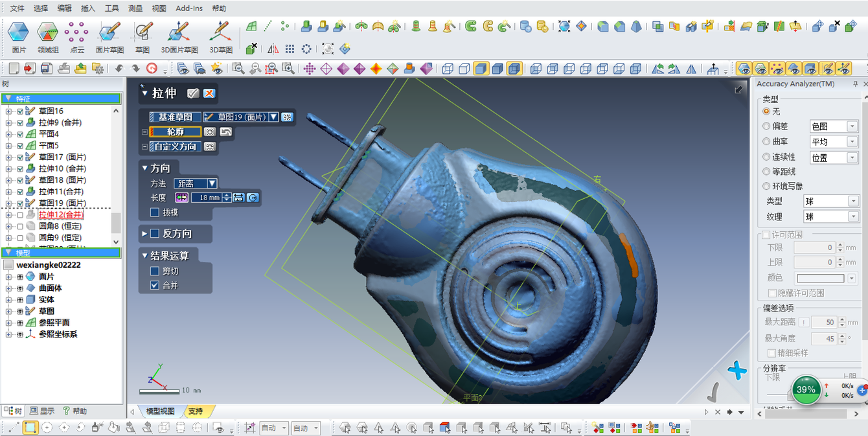The width and height of the screenshot is (868, 436).
Task: Enable the 反方向 checkbox
Action: (155, 233)
